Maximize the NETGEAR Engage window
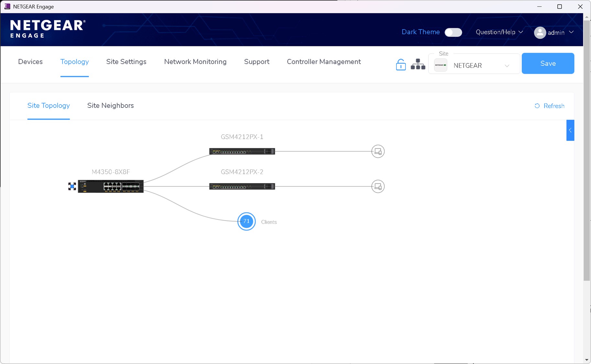 coord(559,6)
